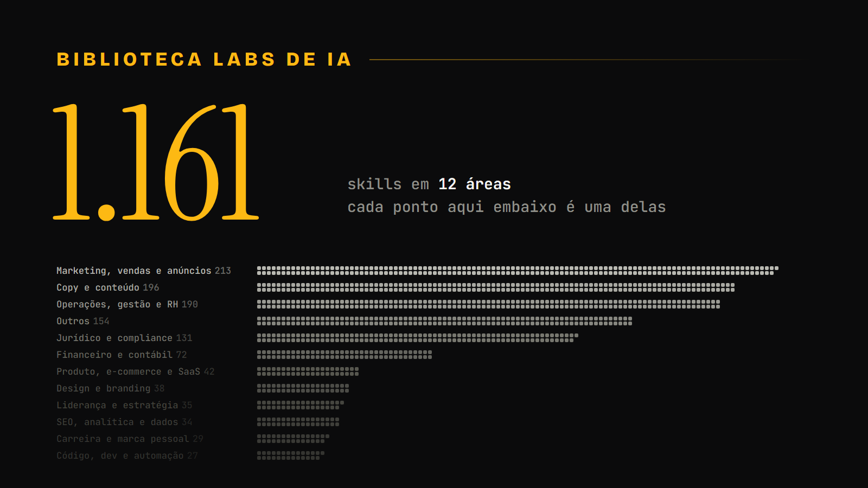The height and width of the screenshot is (488, 868).
Task: Click the dot bar for Marketing, vendas e anúncios
Action: [x=518, y=271]
